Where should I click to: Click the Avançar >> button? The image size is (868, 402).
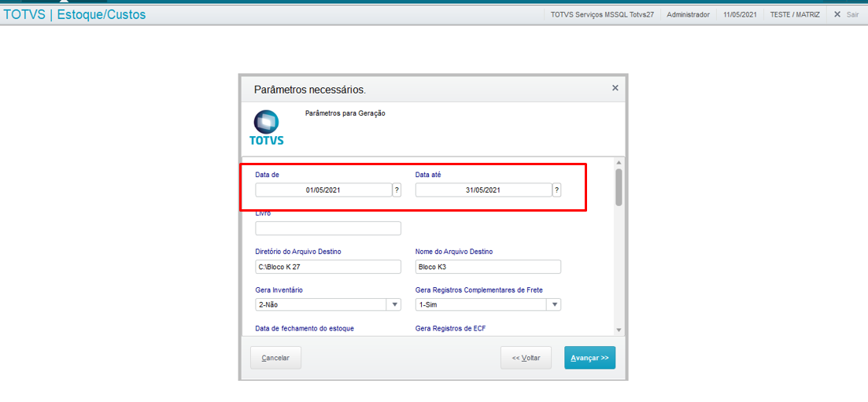pyautogui.click(x=589, y=358)
